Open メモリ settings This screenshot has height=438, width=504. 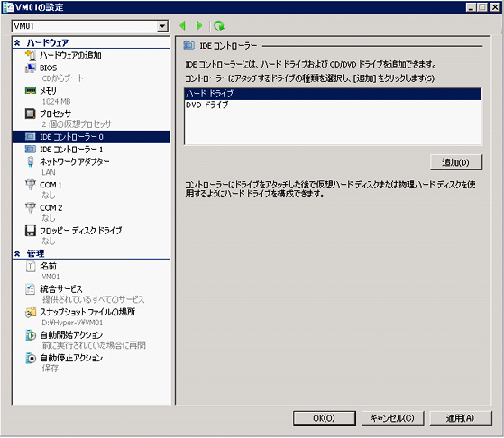point(48,91)
